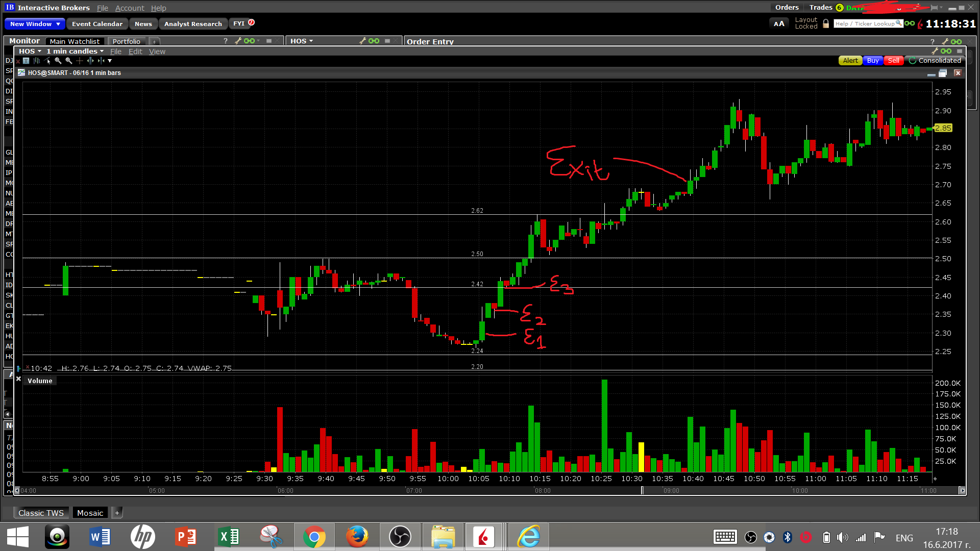Image resolution: width=980 pixels, height=551 pixels.
Task: Click the zoom in magnifier icon
Action: tap(58, 61)
